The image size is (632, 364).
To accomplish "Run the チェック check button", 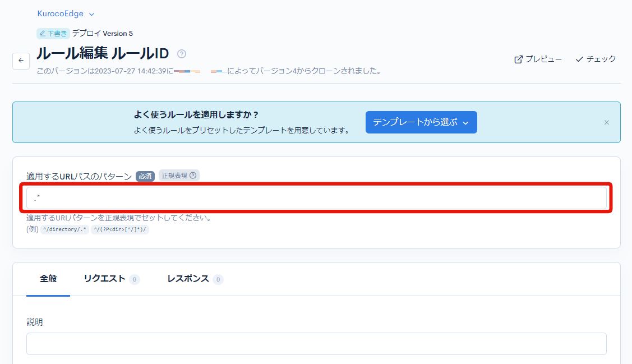I will 596,59.
